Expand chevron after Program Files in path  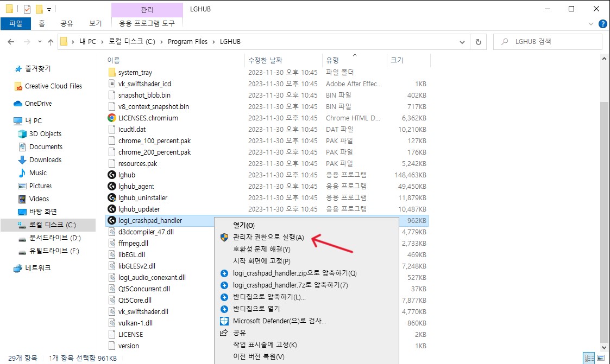[x=213, y=42]
